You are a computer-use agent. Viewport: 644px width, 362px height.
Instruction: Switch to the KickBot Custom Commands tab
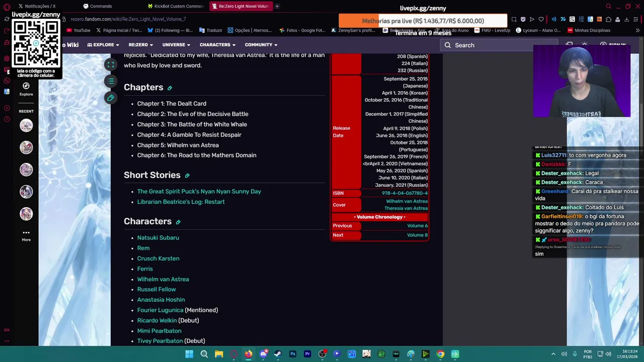point(176,6)
